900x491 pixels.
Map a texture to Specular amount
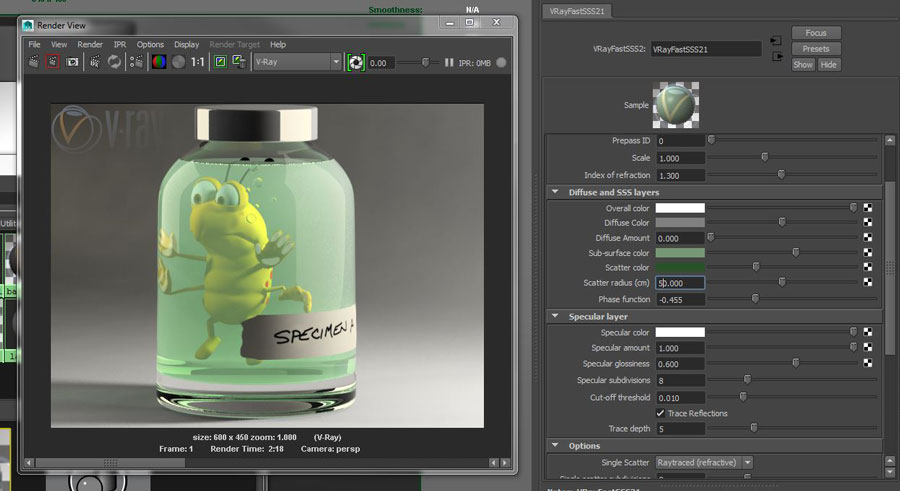coord(867,347)
